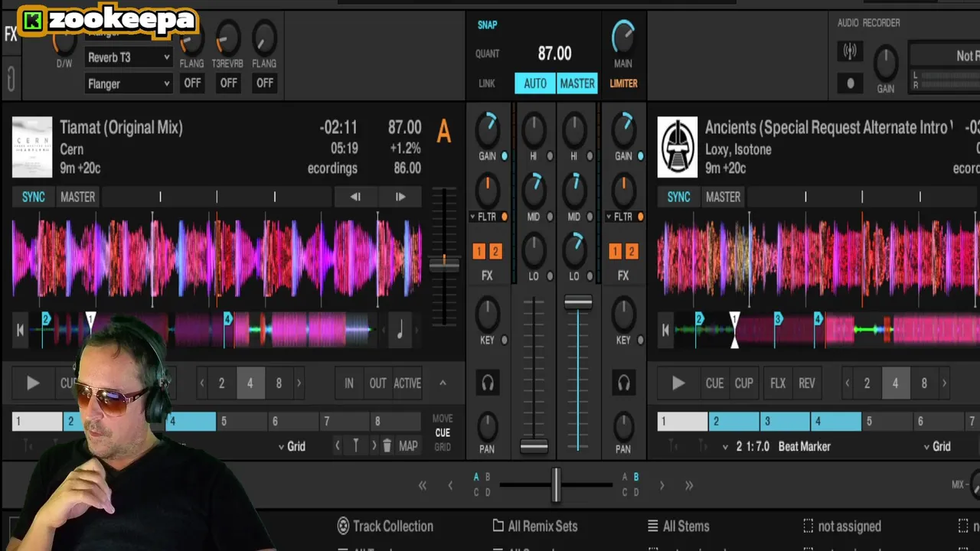Decrease loop size on deck A with left arrow
The width and height of the screenshot is (980, 551).
[x=202, y=383]
